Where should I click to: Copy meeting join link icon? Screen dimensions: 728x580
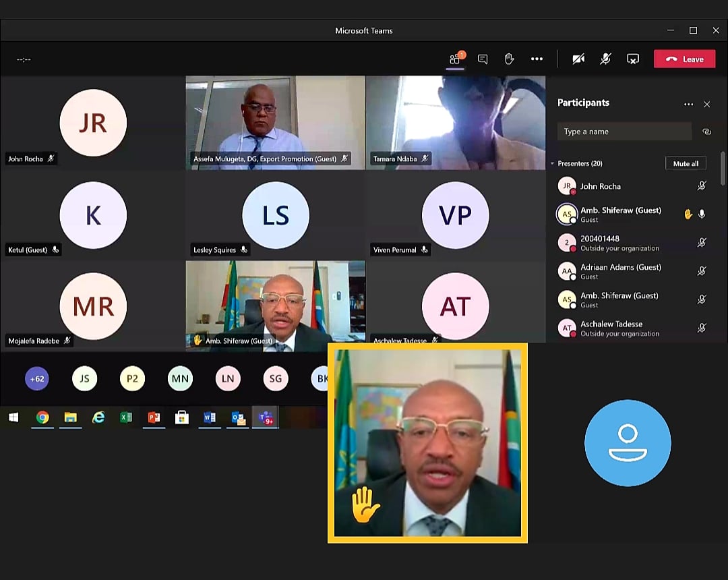click(706, 132)
